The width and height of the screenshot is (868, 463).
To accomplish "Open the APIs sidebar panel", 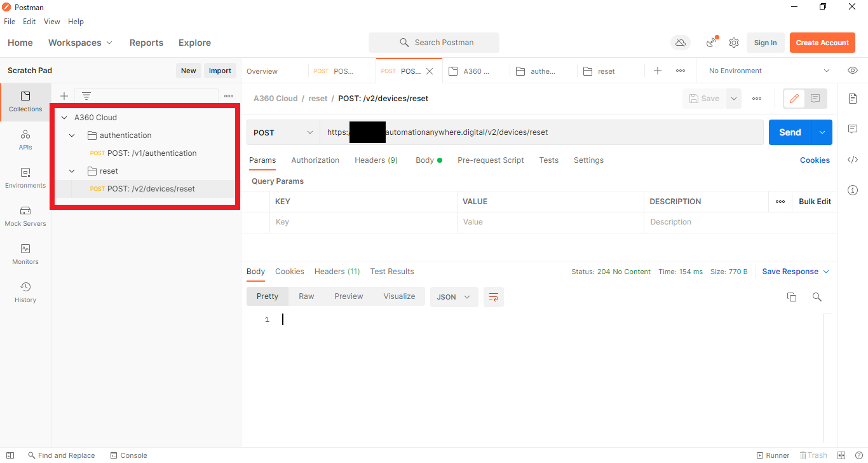I will tap(25, 140).
